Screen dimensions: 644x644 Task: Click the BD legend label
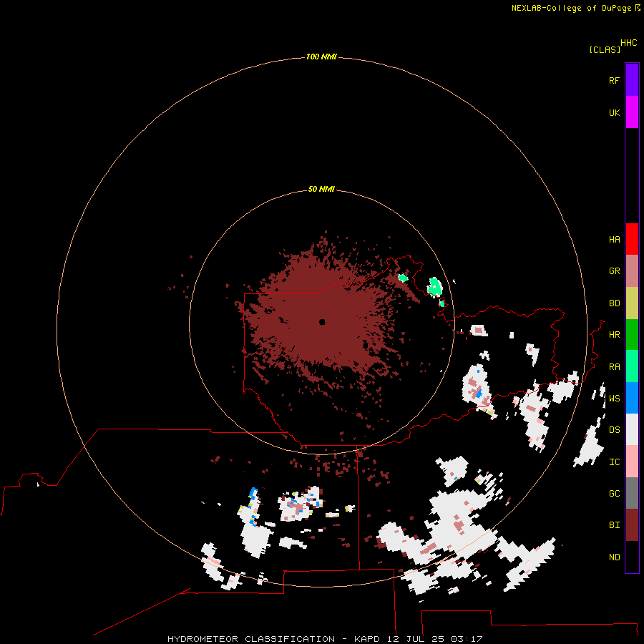(x=614, y=303)
